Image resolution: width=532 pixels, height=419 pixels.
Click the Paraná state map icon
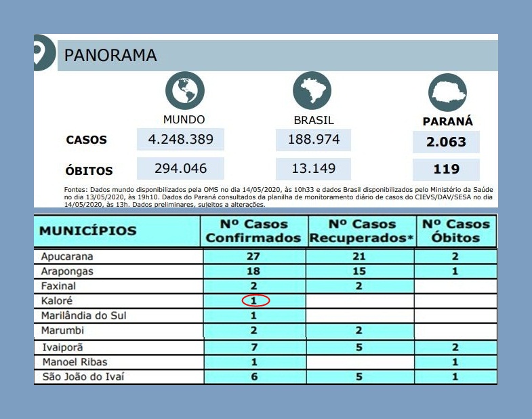pyautogui.click(x=447, y=92)
